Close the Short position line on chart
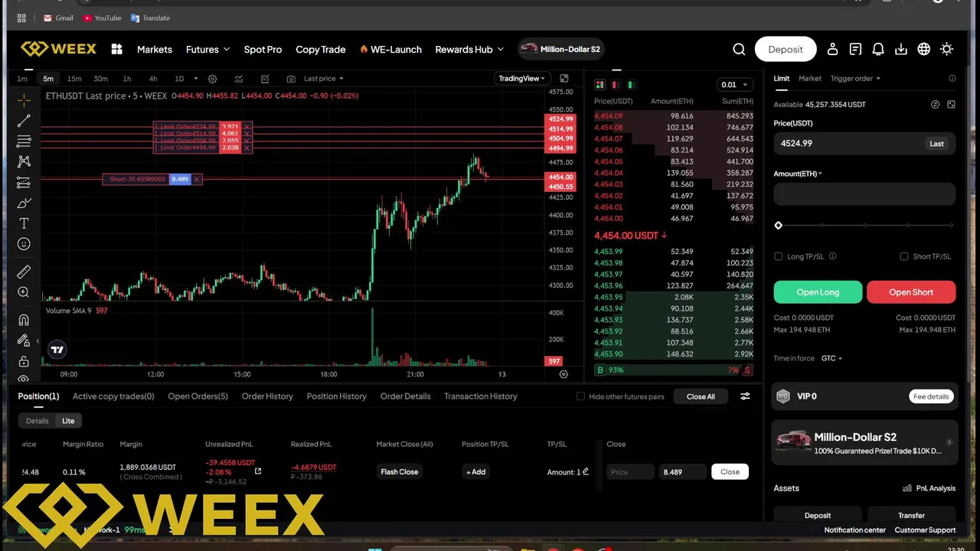980x551 pixels. point(197,179)
